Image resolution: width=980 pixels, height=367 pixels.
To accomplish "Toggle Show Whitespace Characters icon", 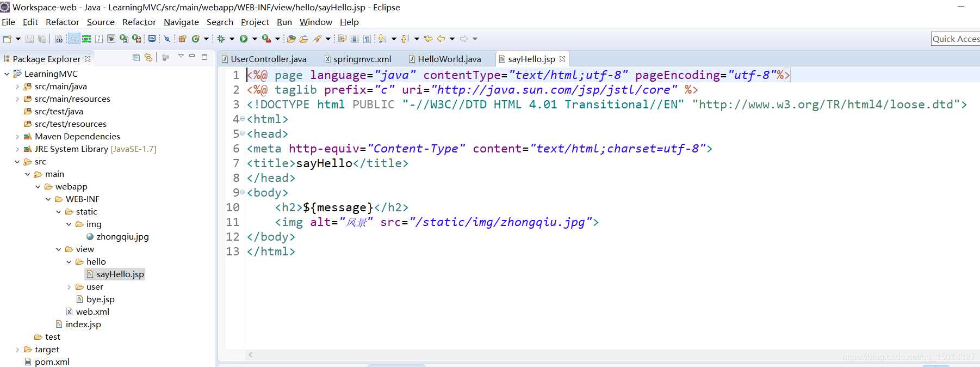I will pos(367,39).
